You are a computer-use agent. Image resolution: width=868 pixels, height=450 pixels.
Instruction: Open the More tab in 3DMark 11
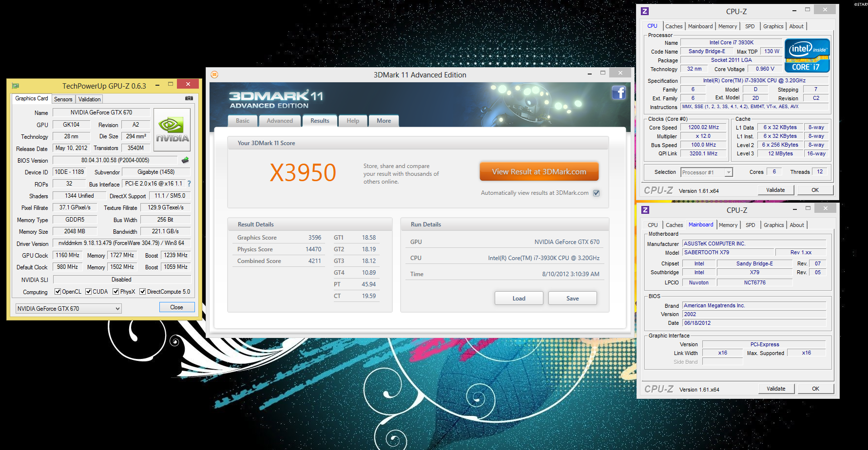(384, 121)
